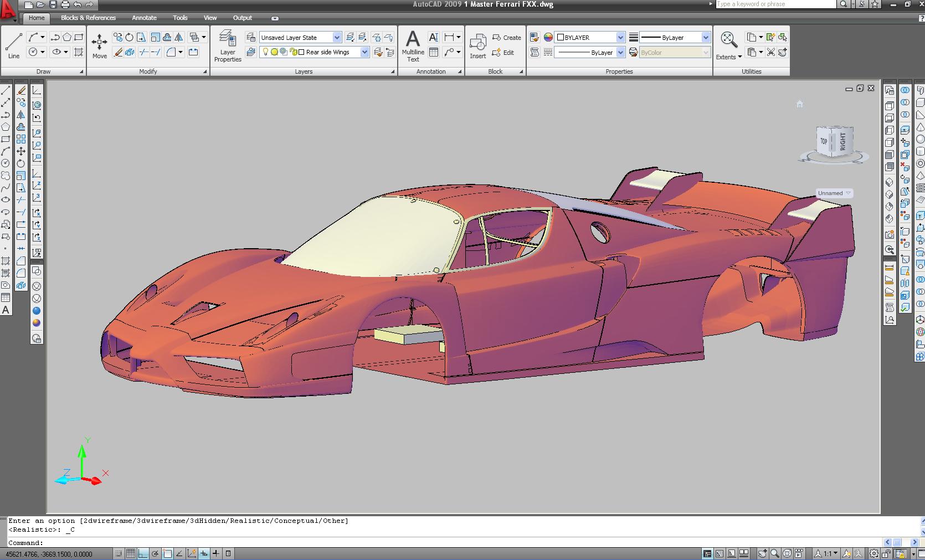Open Layer Properties manager

tap(228, 46)
